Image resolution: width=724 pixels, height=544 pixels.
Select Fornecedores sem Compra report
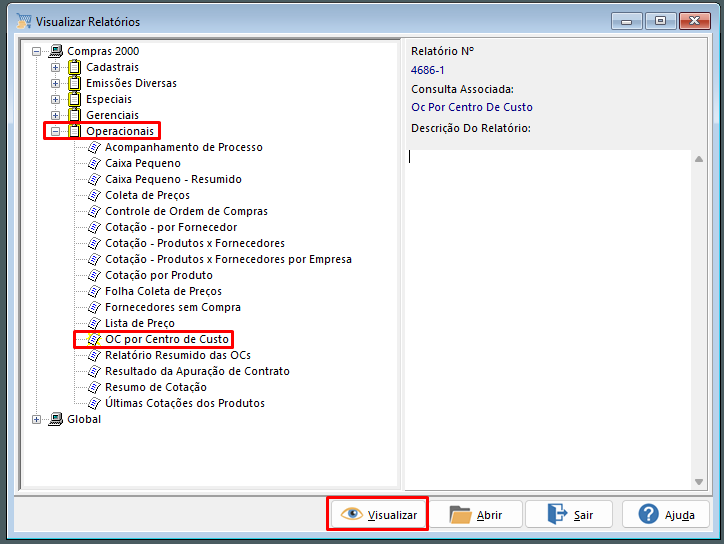click(173, 307)
